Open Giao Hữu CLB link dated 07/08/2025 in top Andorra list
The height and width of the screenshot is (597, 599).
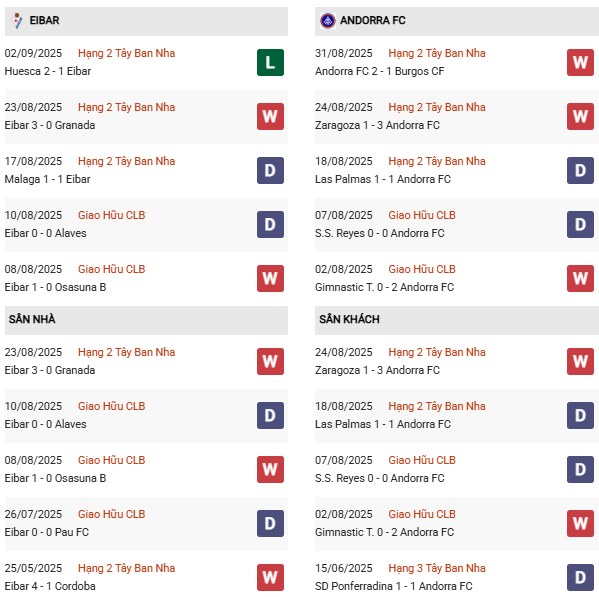422,215
